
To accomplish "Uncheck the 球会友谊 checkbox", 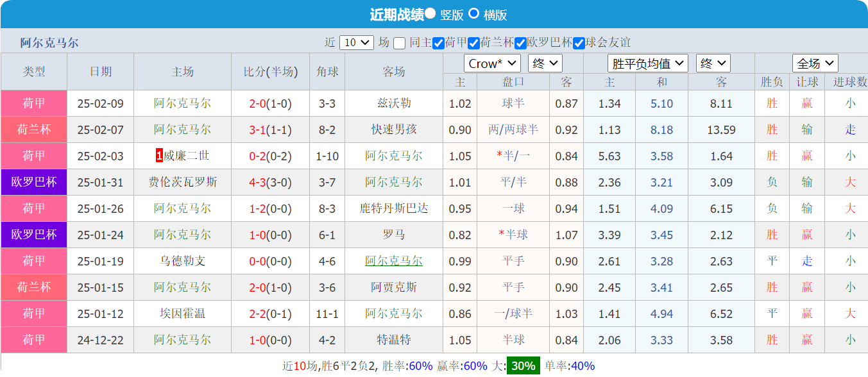I will click(x=580, y=43).
